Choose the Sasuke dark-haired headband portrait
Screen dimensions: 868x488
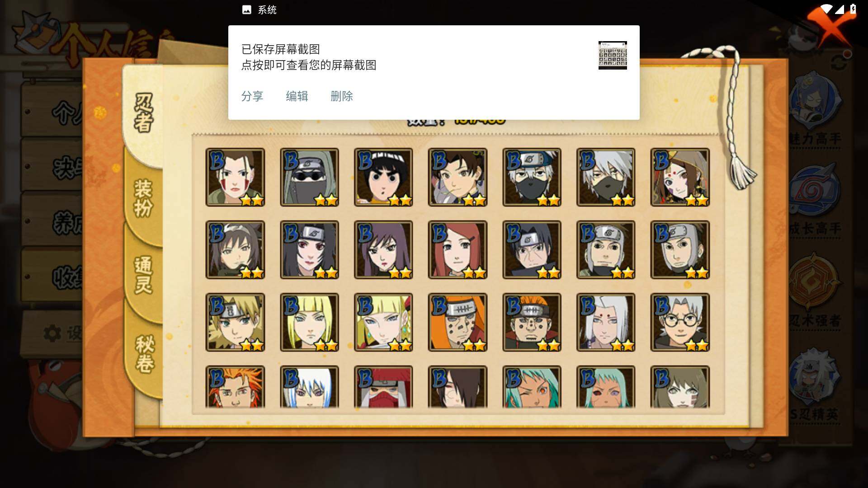(x=532, y=250)
